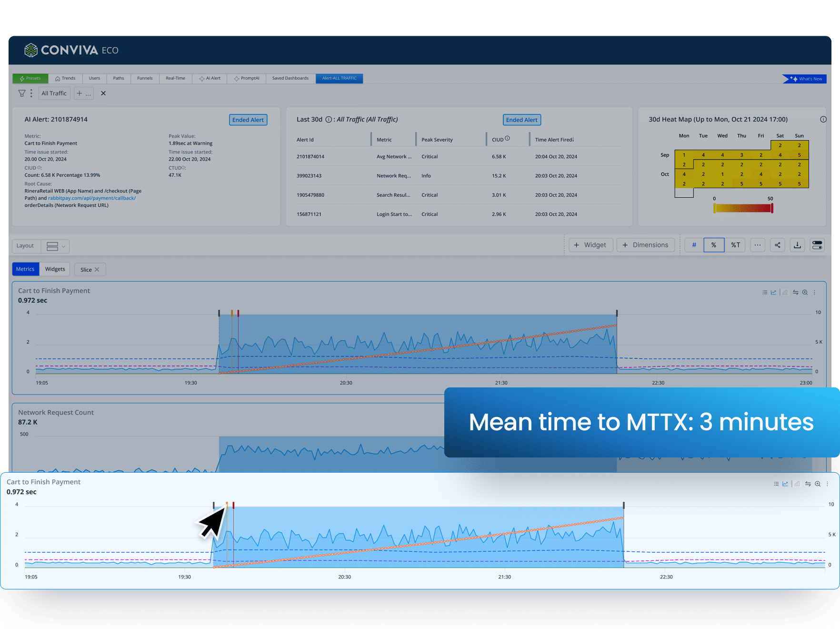Switch to the Widgets tab

tap(55, 269)
